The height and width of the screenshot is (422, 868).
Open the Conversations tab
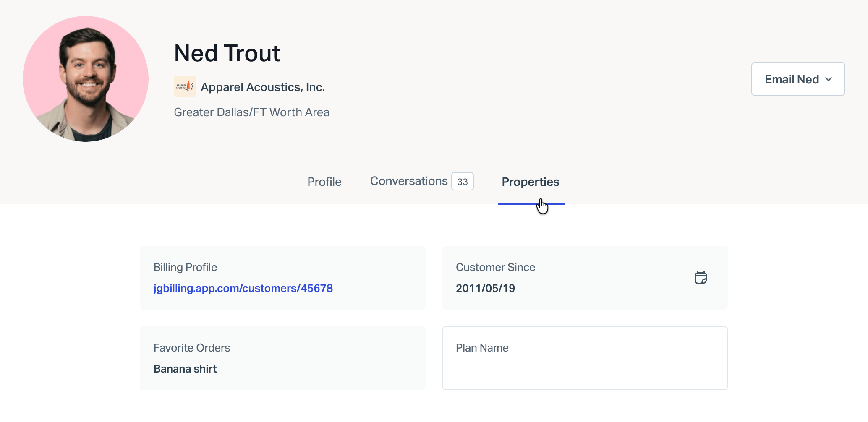408,181
